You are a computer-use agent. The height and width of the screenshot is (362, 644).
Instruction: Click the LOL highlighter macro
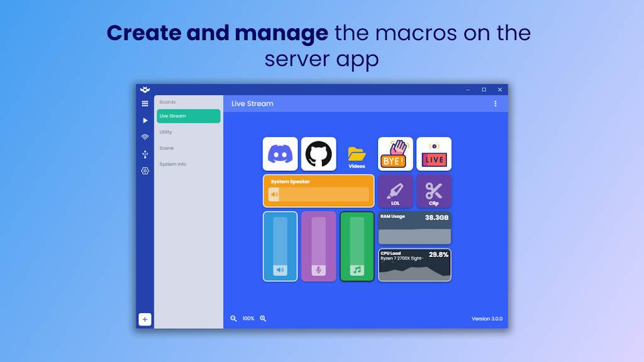pos(396,192)
